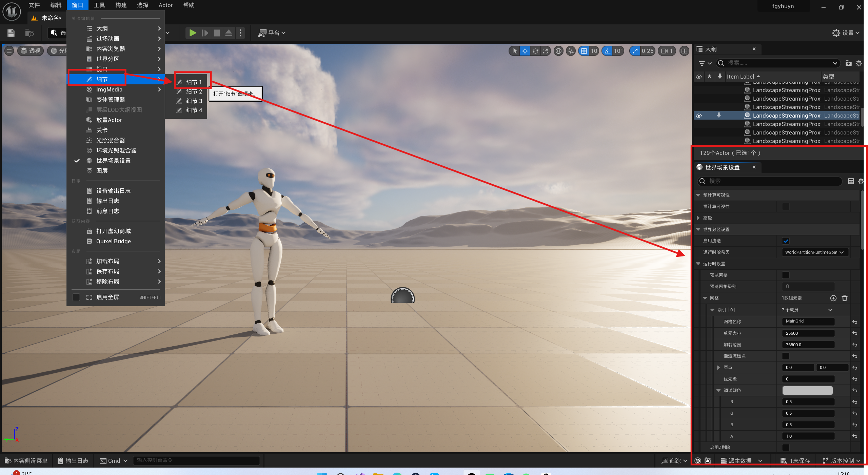Viewport: 868px width, 475px height.
Task: Click the green Play button in toolbar
Action: click(193, 33)
